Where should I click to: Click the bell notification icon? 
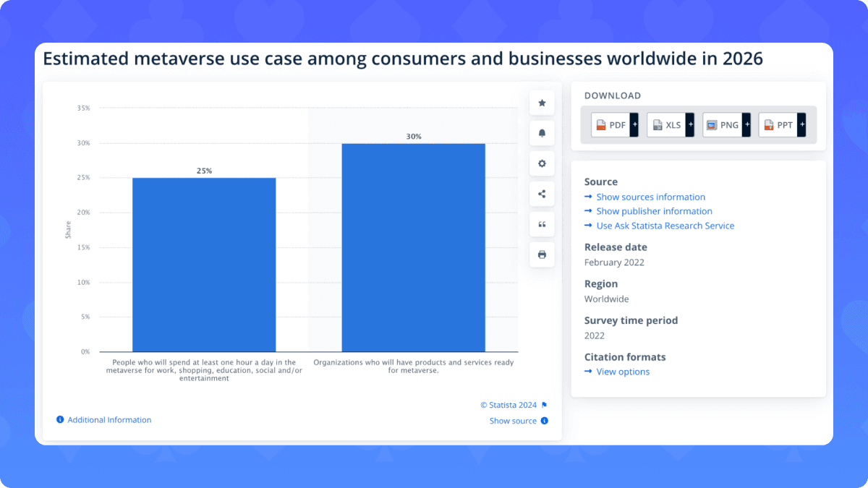542,133
